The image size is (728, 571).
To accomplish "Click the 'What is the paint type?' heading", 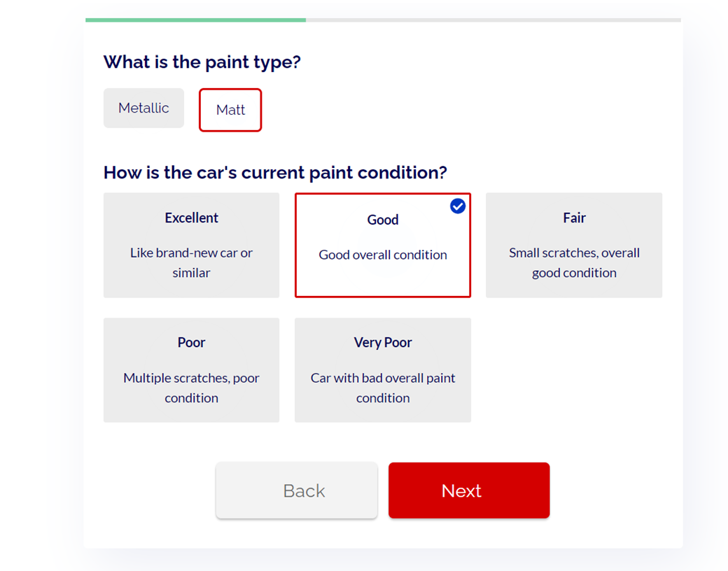I will point(202,62).
